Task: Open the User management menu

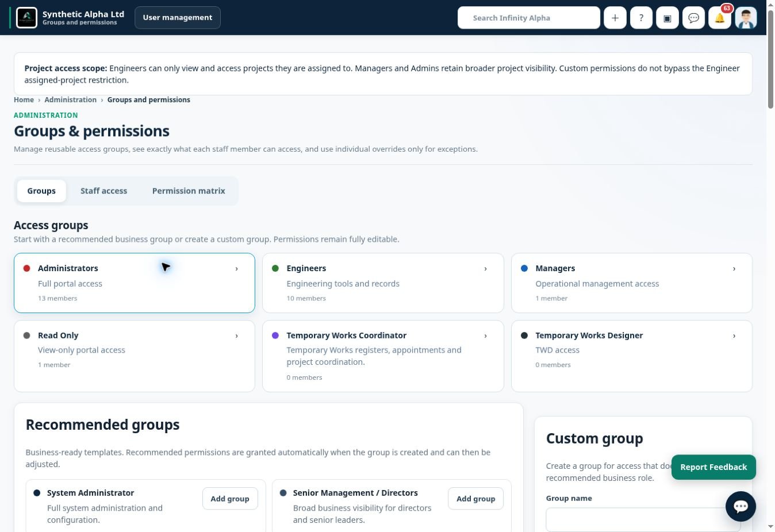Action: click(178, 18)
